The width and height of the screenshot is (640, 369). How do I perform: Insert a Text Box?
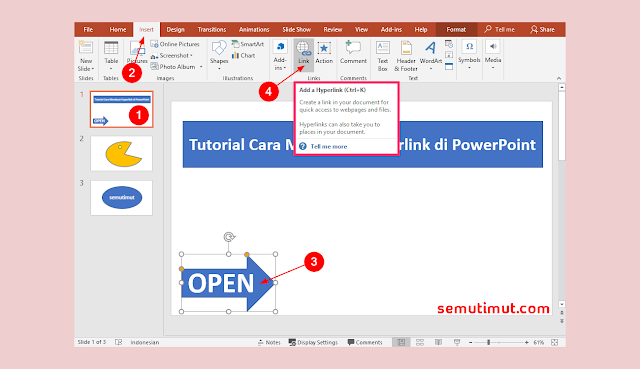(x=382, y=56)
